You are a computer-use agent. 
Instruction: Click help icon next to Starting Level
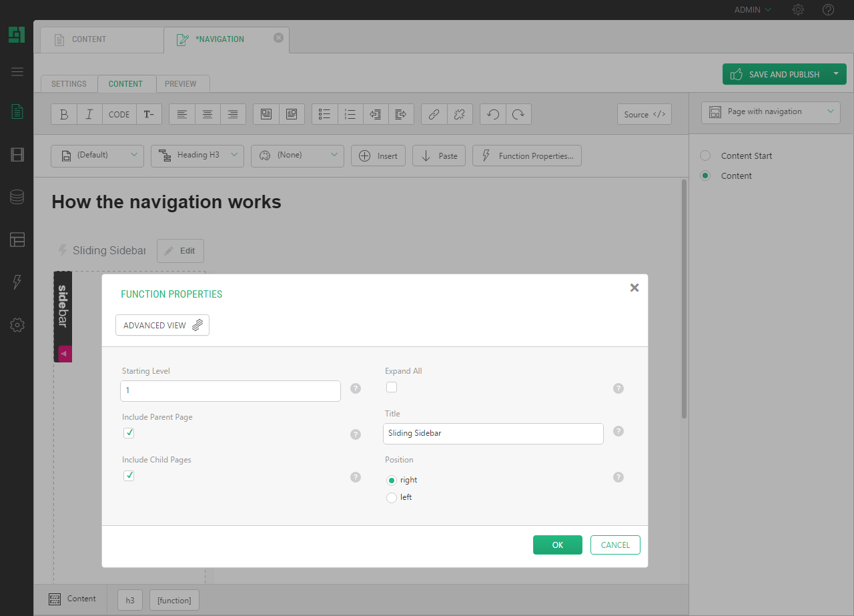click(x=356, y=388)
